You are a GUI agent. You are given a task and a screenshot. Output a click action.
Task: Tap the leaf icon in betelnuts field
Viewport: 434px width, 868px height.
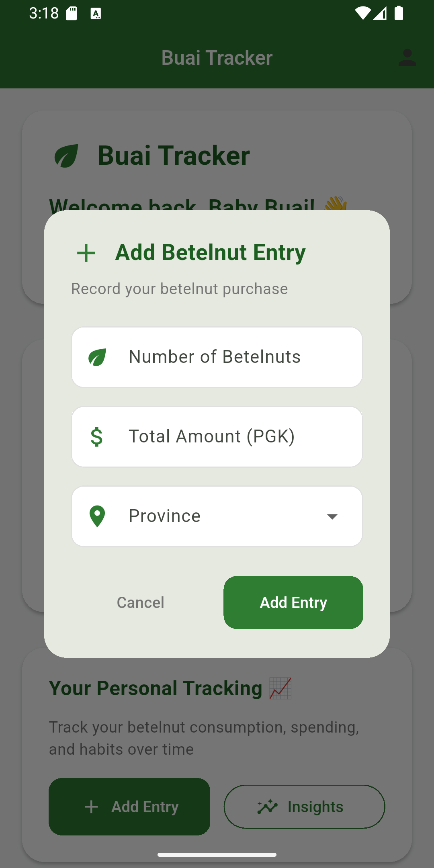pos(97,357)
